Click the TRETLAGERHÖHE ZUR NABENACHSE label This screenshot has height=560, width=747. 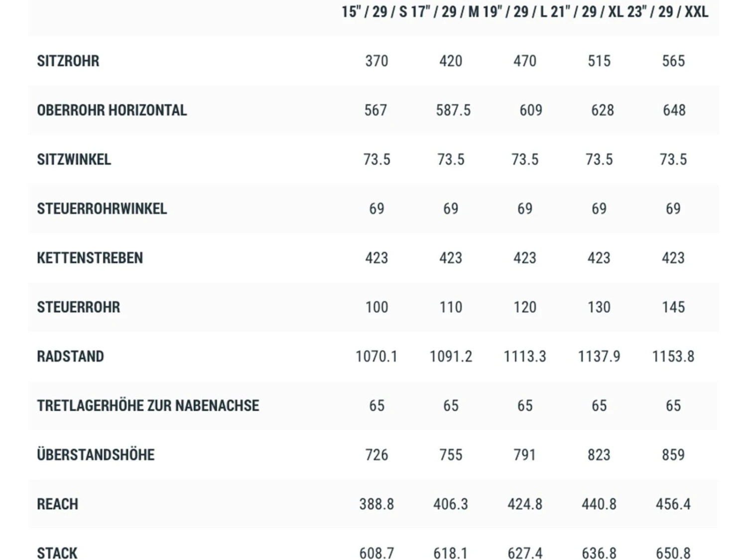click(148, 406)
